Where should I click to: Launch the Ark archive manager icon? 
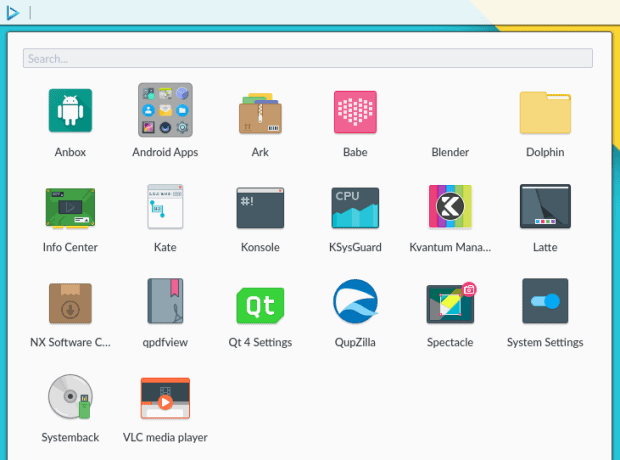[260, 114]
